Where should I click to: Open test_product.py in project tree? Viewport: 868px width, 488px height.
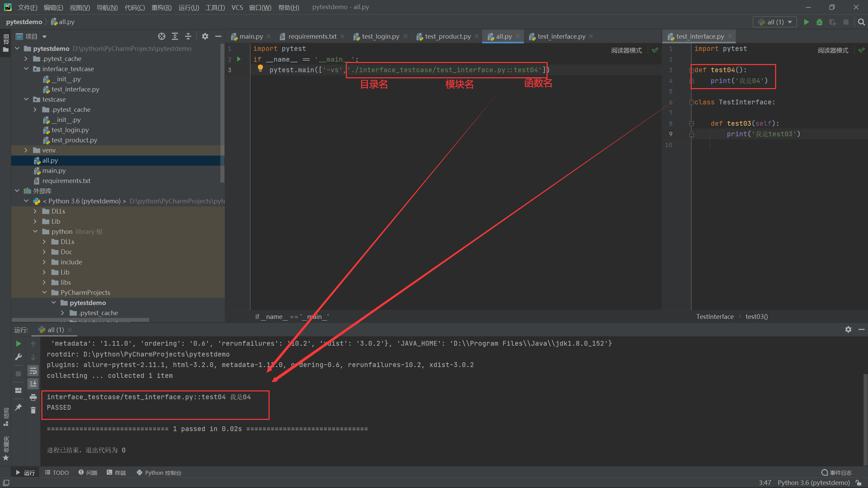(74, 140)
